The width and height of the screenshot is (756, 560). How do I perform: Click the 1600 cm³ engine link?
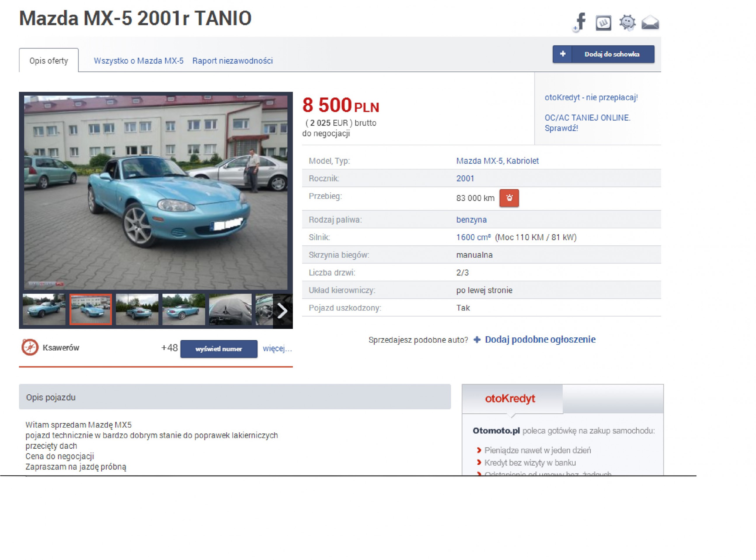click(x=473, y=237)
